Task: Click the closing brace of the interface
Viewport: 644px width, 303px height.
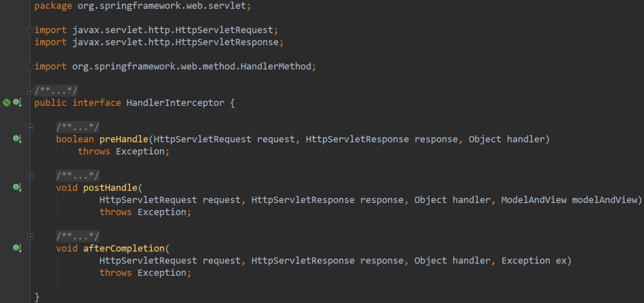Action: tap(37, 297)
